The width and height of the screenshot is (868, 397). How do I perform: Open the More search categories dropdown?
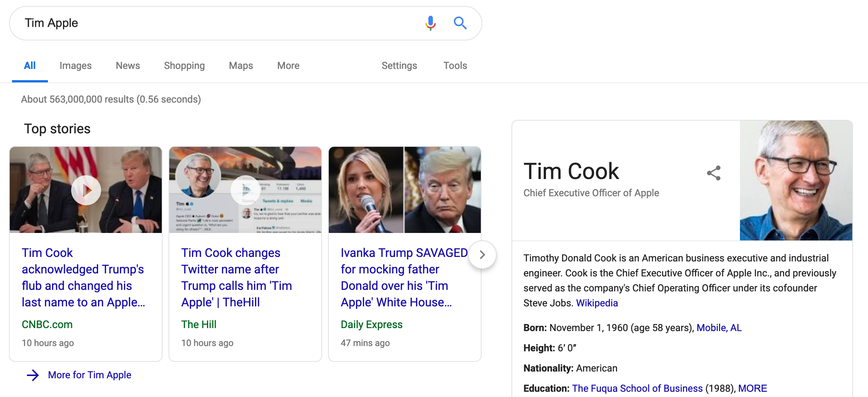click(288, 66)
